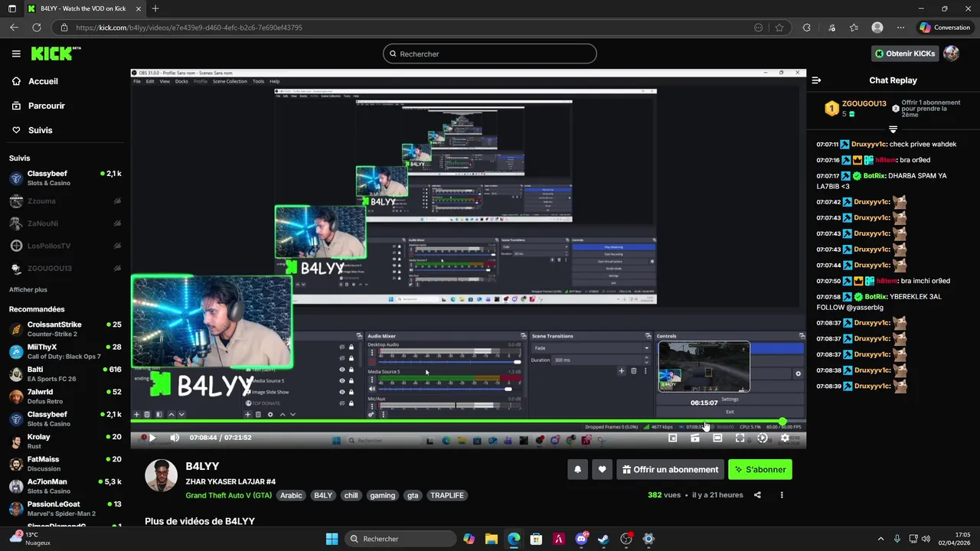
Task: Open video player settings gear
Action: coord(785,438)
